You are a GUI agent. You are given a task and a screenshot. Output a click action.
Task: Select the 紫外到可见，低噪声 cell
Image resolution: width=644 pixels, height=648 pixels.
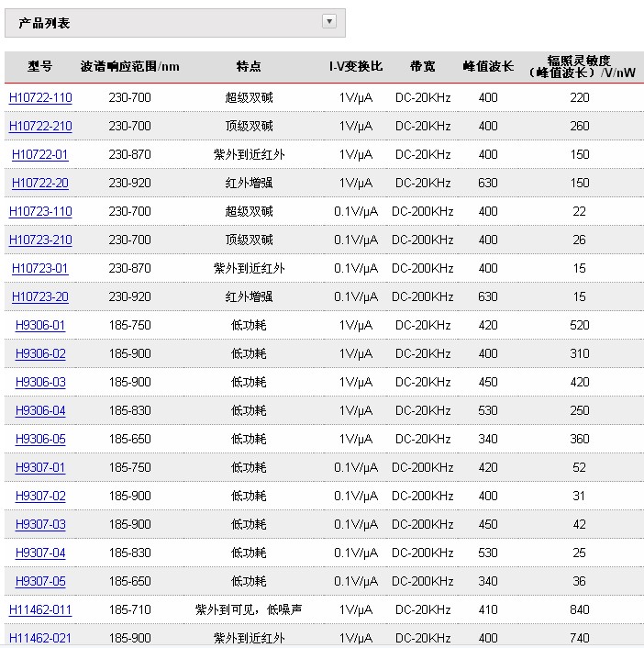click(x=249, y=610)
